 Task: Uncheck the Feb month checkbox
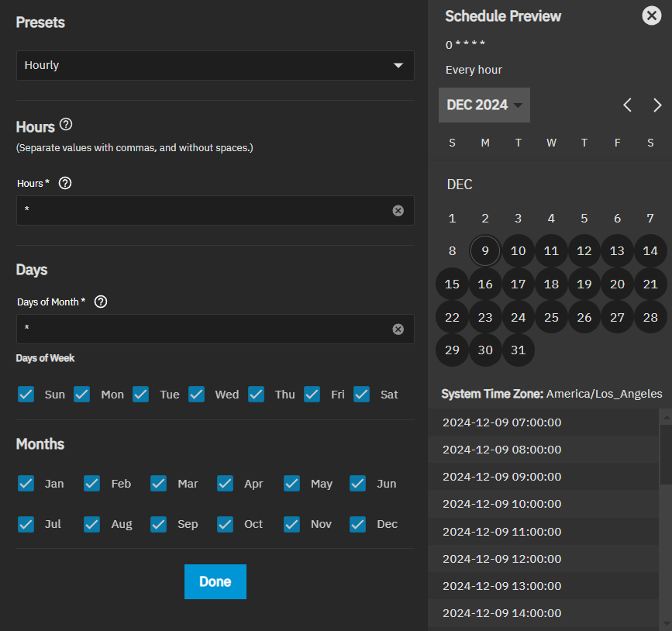click(92, 484)
